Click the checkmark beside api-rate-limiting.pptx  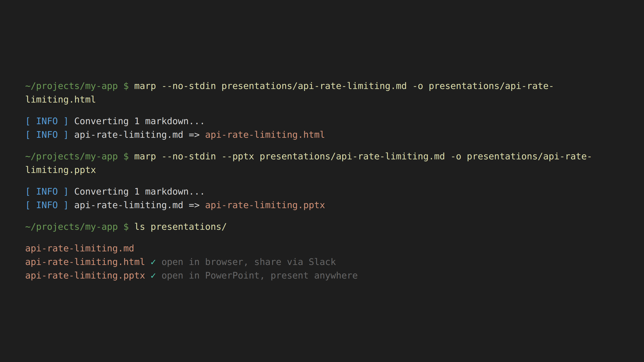[x=153, y=276]
